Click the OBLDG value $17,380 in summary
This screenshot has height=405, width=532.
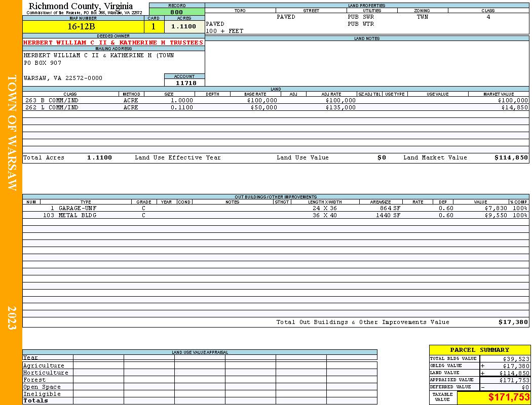point(515,366)
